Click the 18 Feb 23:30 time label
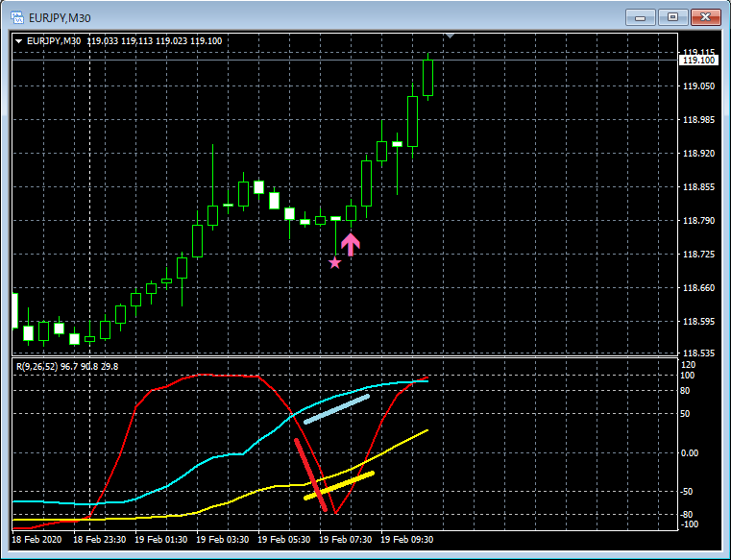 (99, 540)
